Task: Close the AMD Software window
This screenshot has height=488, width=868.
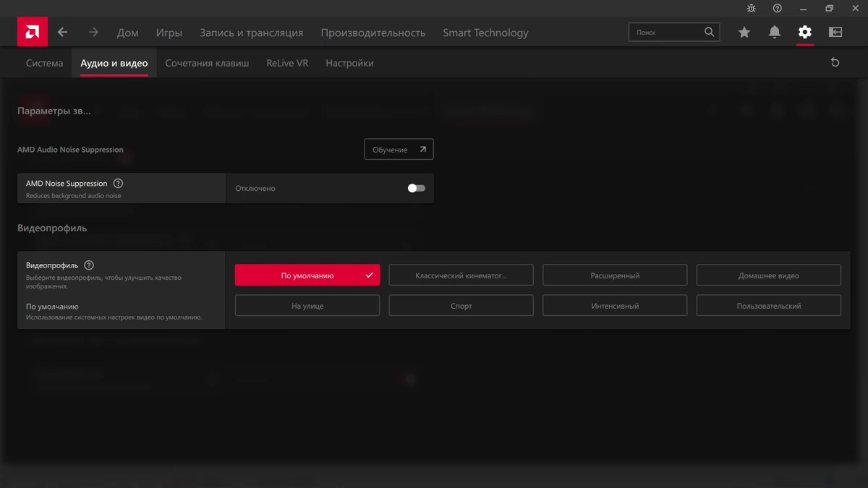Action: point(856,9)
